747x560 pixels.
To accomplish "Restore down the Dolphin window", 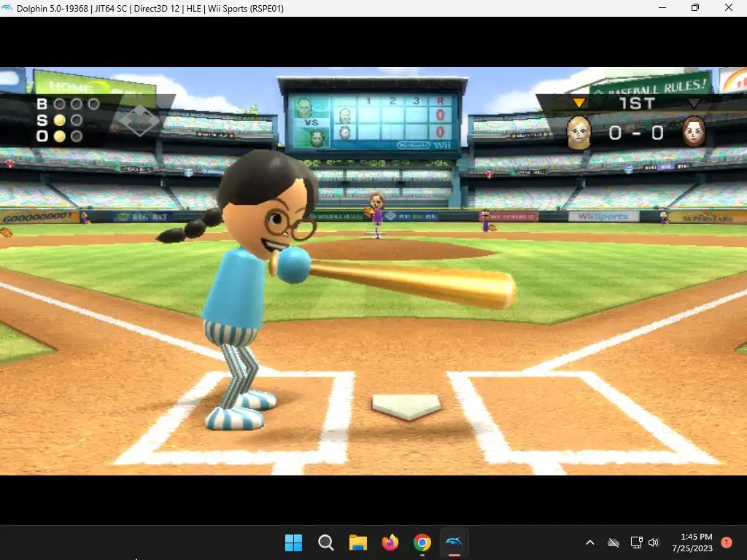I will 695,7.
